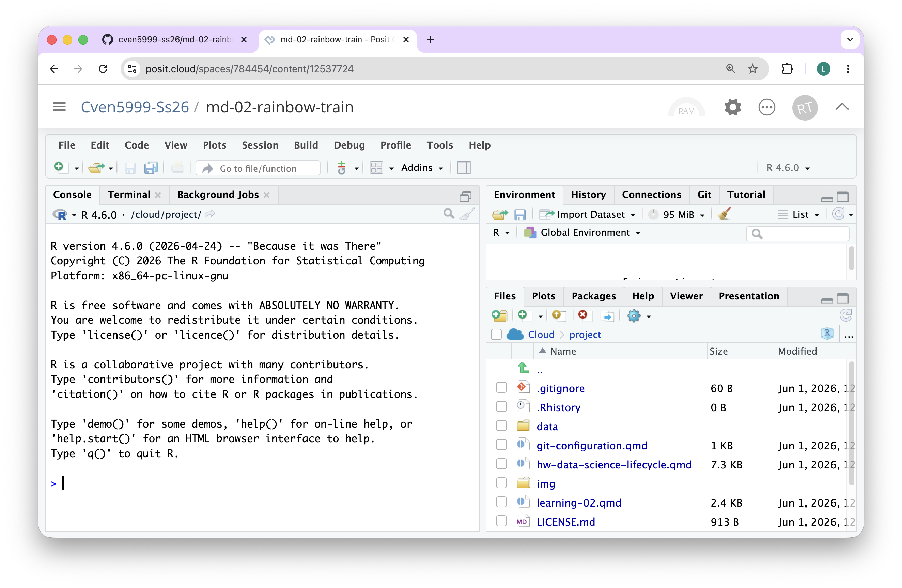Toggle the sidebar layout icon beside Addins
Screen dimensions: 902x588
[464, 168]
